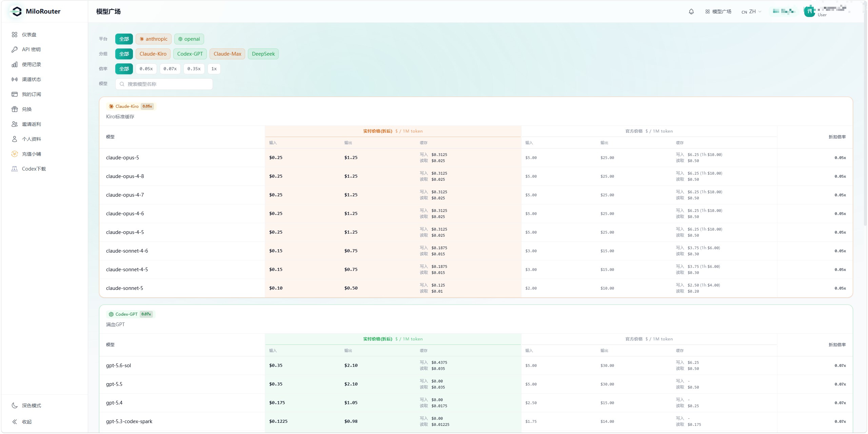Click the Codex下载 download icon
The image size is (868, 434).
point(15,169)
